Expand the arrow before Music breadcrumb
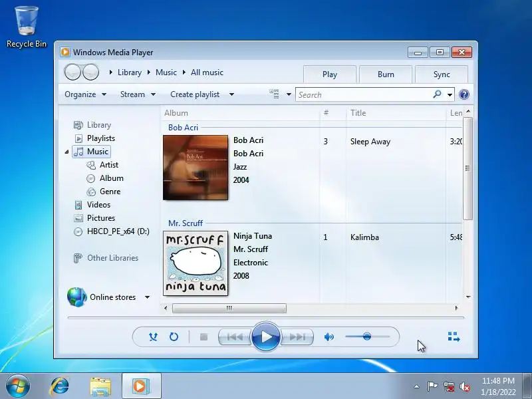 [x=148, y=72]
